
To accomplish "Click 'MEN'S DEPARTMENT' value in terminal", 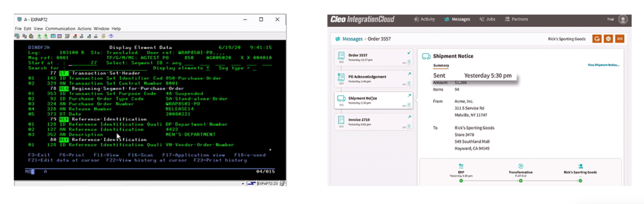I will click(x=190, y=134).
